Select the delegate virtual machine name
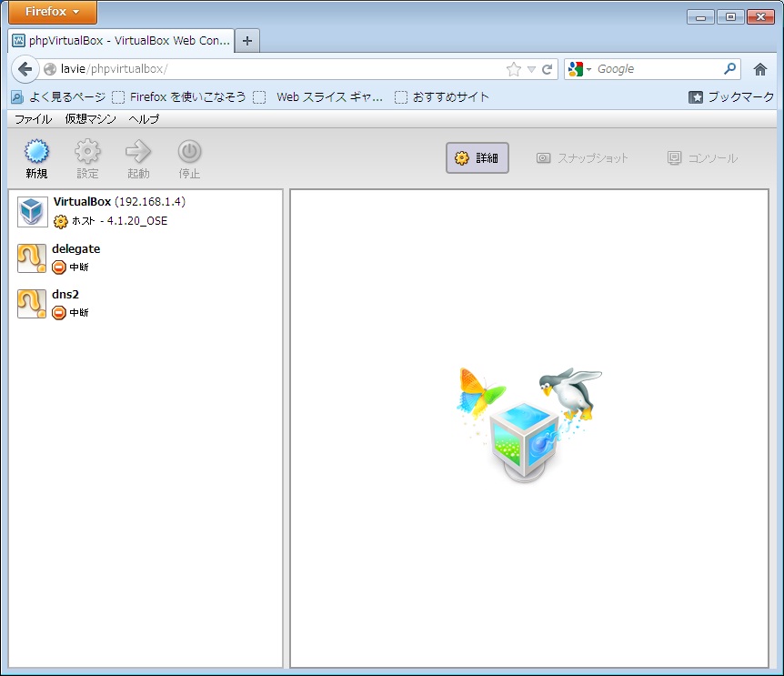This screenshot has height=676, width=784. point(76,249)
